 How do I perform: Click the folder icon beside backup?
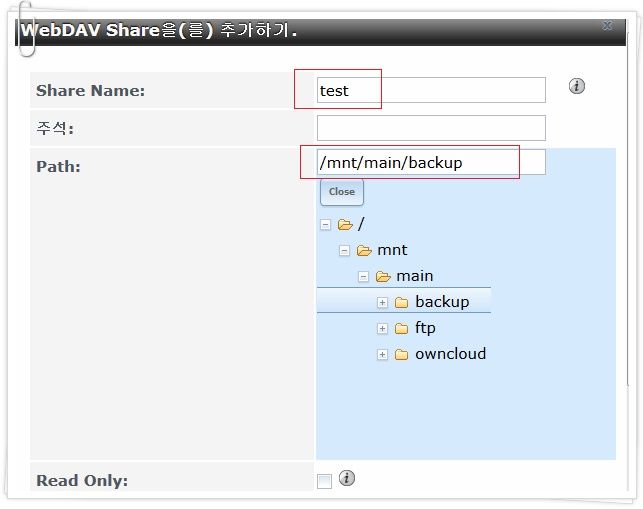click(x=401, y=303)
